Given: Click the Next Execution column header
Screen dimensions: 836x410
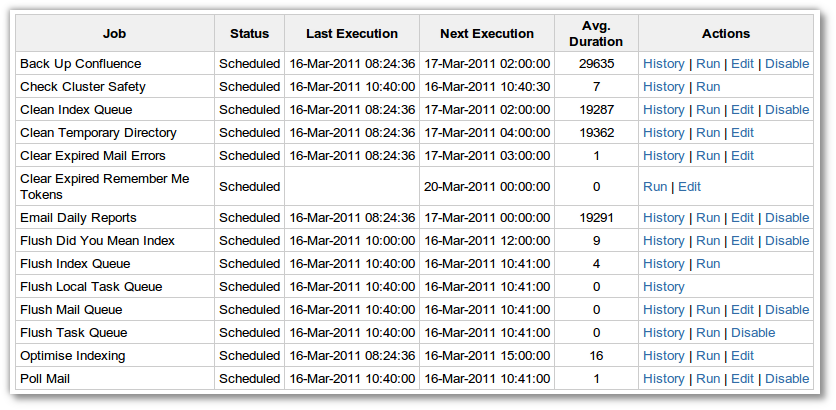Looking at the screenshot, I should pyautogui.click(x=486, y=34).
